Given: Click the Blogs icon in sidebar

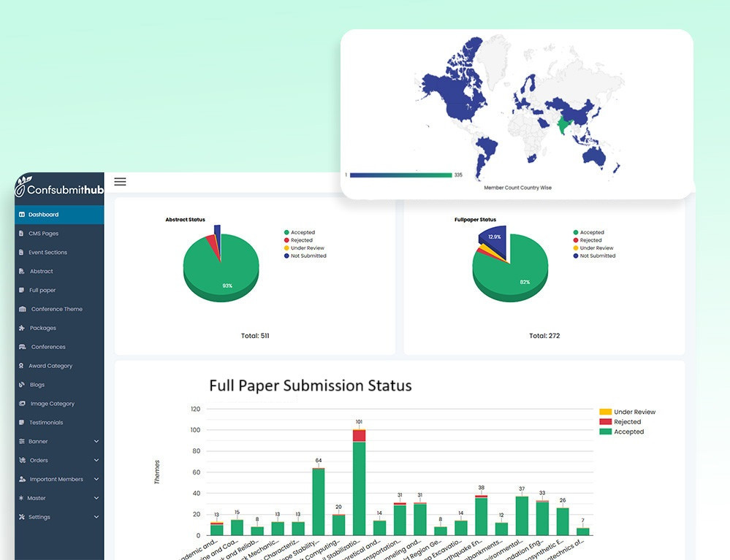Looking at the screenshot, I should pos(21,385).
